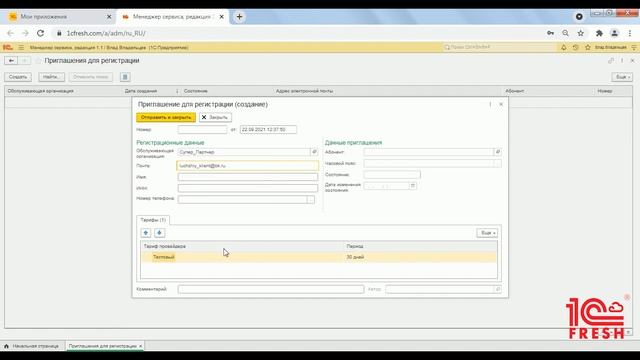Open the servicing organization lookup icon
Image resolution: width=640 pixels, height=360 pixels.
click(x=314, y=152)
